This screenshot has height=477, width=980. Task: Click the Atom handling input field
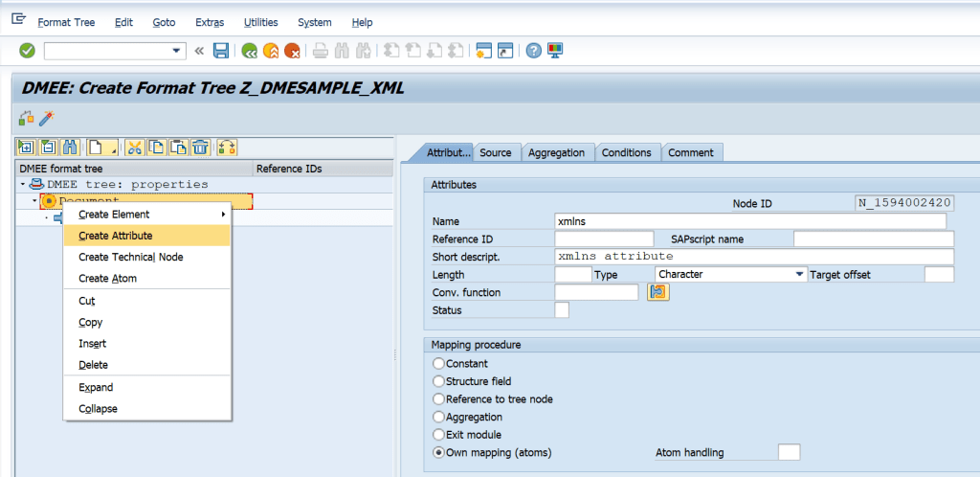tap(789, 452)
